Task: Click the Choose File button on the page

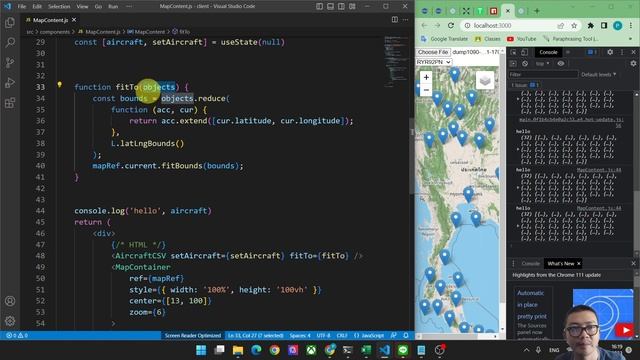Action: point(433,52)
